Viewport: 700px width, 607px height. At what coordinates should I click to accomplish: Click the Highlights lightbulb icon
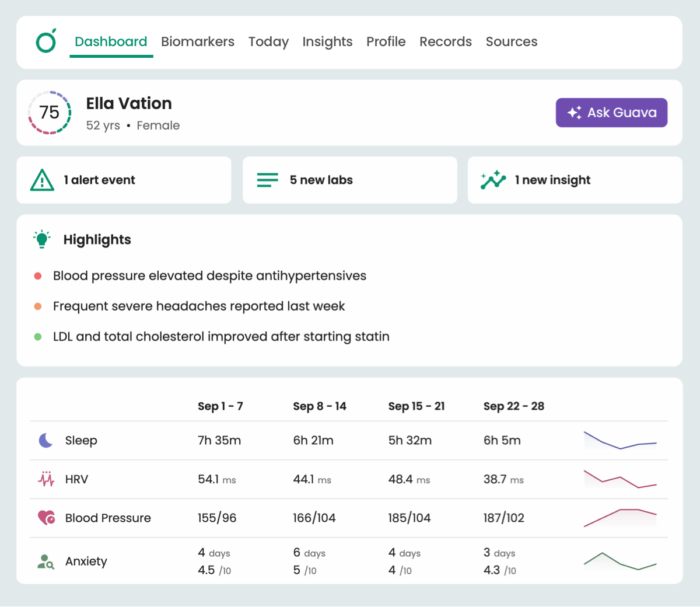[x=41, y=239]
